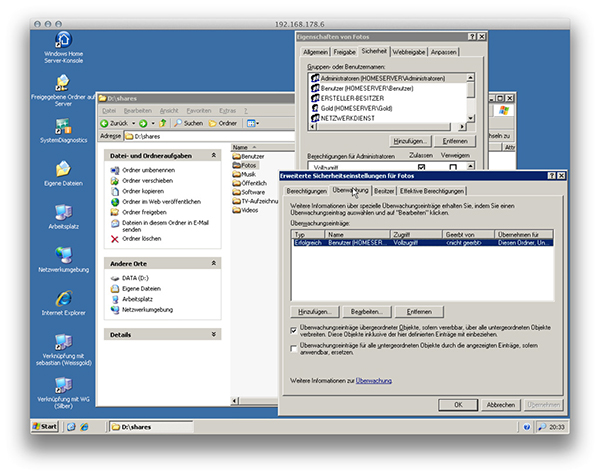Collapse the Datei- und Ordneraufgaben panel

coord(216,155)
